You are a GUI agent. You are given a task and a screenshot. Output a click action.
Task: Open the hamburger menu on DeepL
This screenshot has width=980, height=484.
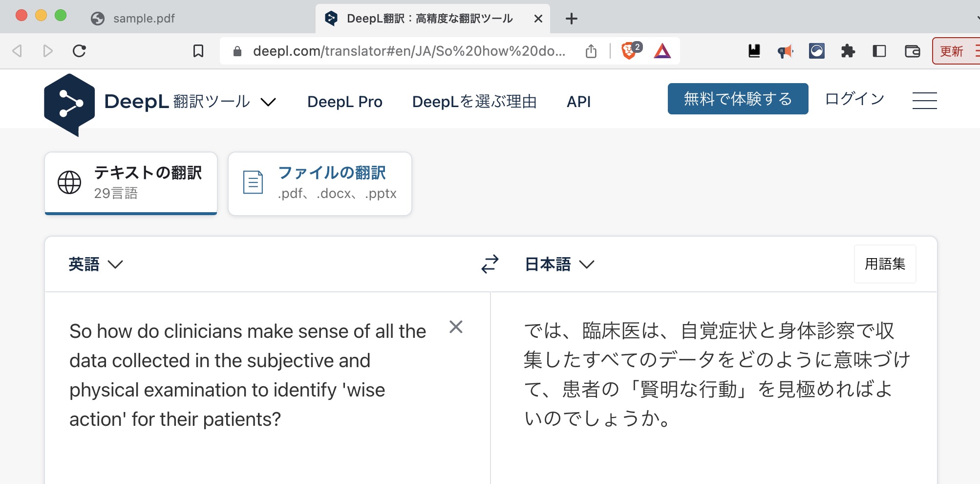924,101
